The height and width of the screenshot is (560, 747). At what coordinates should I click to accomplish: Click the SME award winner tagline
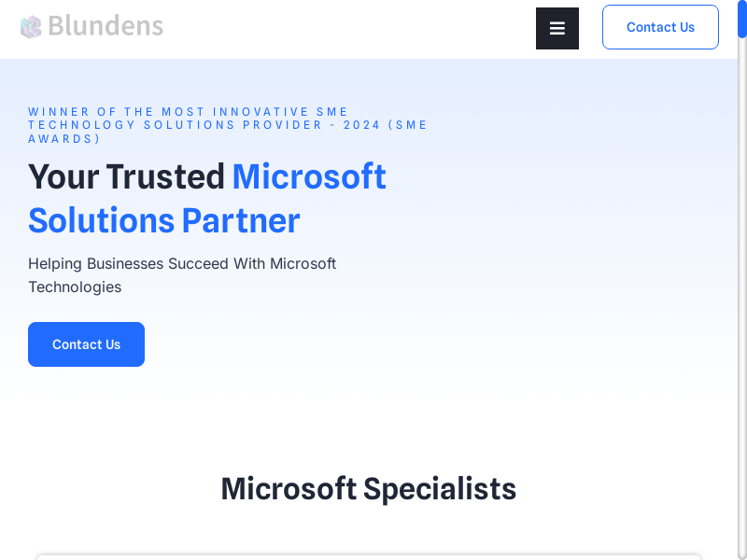click(x=228, y=125)
